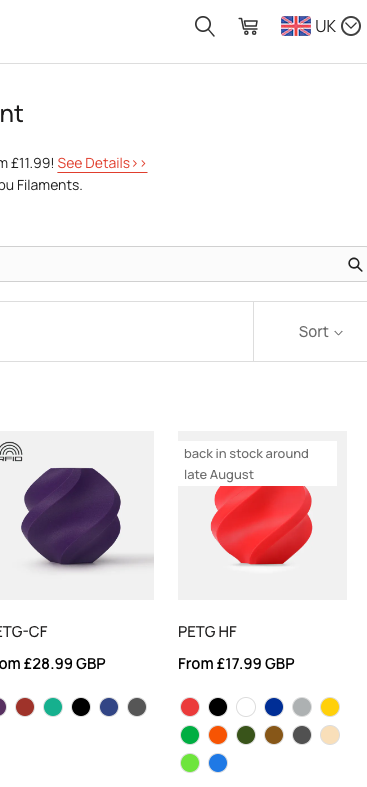Select the beige PETG HF swatch

pos(330,735)
